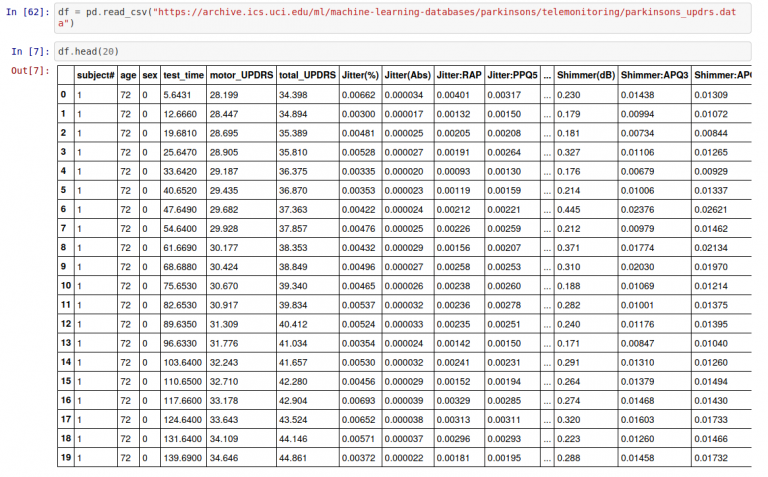Screen dimensions: 768x477
Task: Click the In [62] prompt label
Action: [27, 12]
